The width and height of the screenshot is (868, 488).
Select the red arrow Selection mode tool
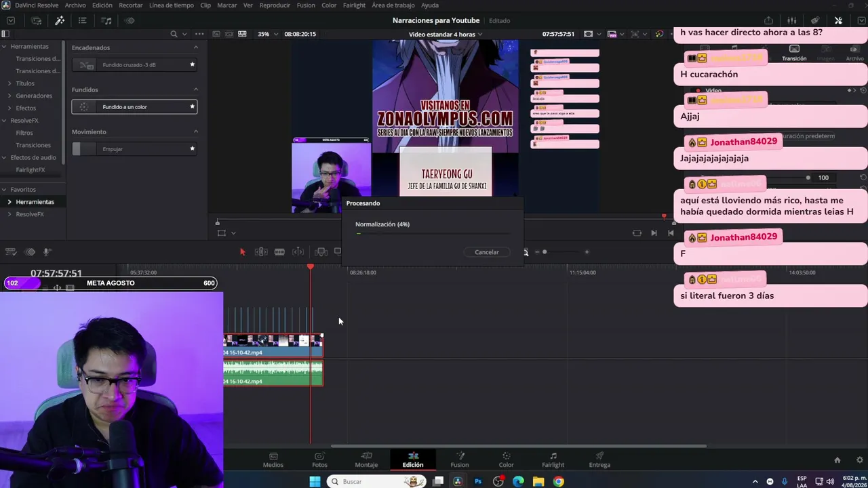[x=242, y=252]
